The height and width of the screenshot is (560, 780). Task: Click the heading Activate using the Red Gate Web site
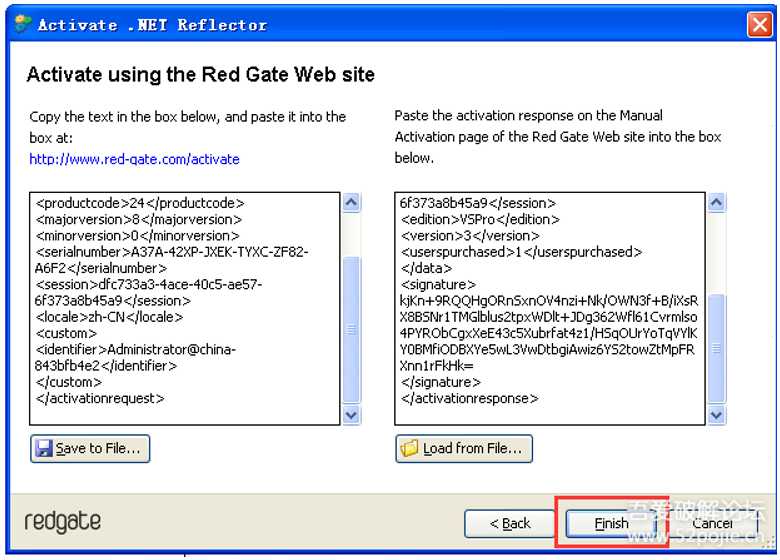pyautogui.click(x=200, y=75)
